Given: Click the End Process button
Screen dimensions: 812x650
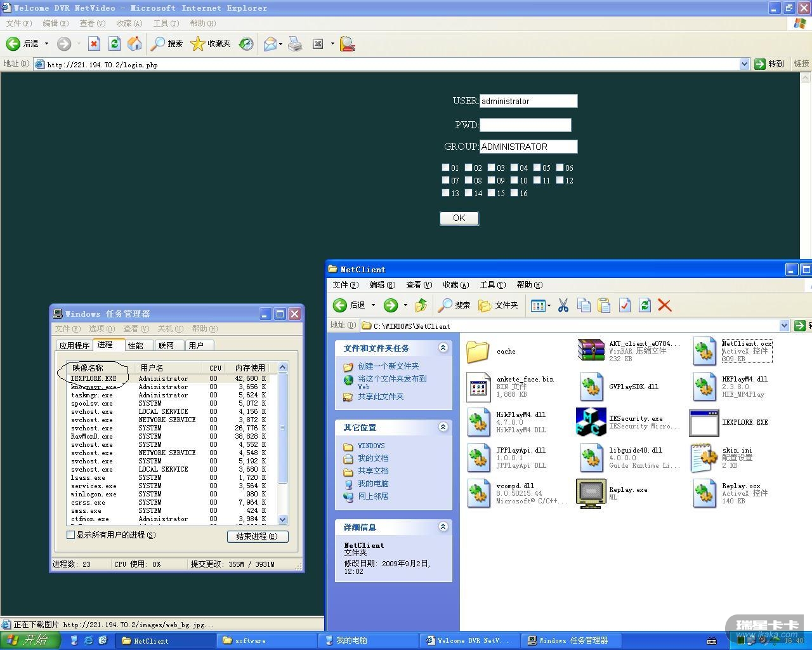Looking at the screenshot, I should tap(257, 536).
